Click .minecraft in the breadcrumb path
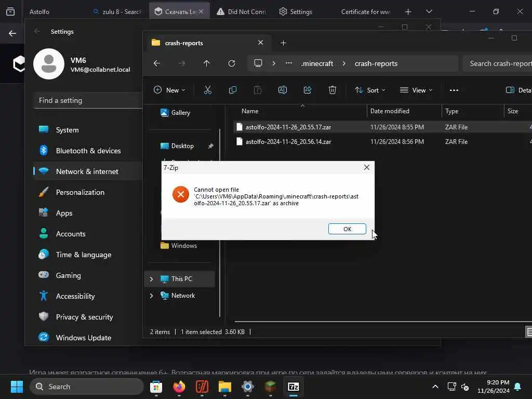 [x=317, y=63]
